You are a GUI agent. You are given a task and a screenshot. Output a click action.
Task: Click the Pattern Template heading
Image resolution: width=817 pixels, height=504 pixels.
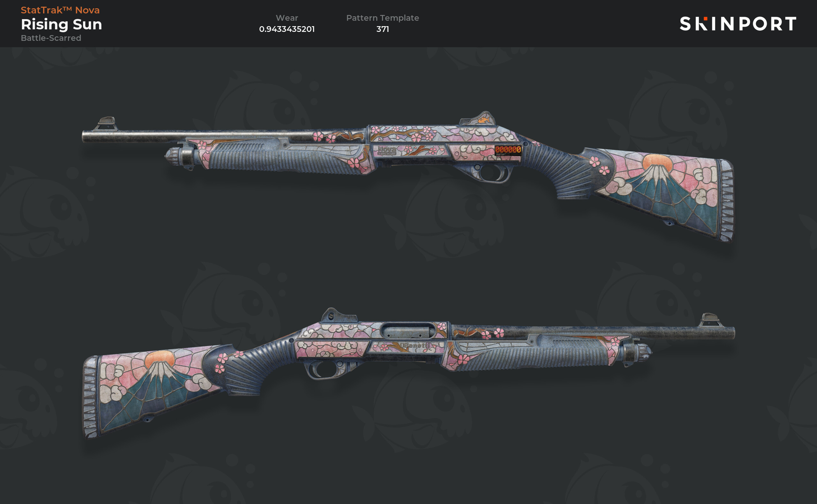click(382, 18)
